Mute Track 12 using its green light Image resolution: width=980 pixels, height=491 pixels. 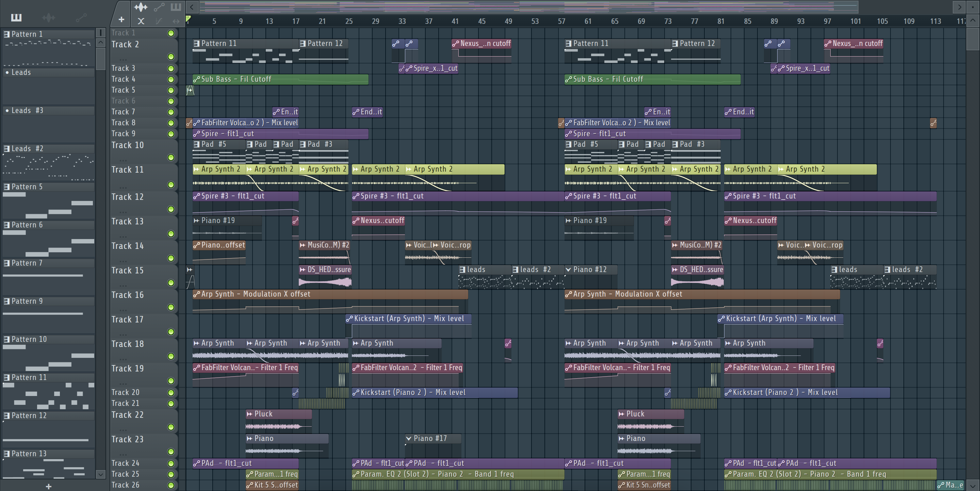coord(171,209)
